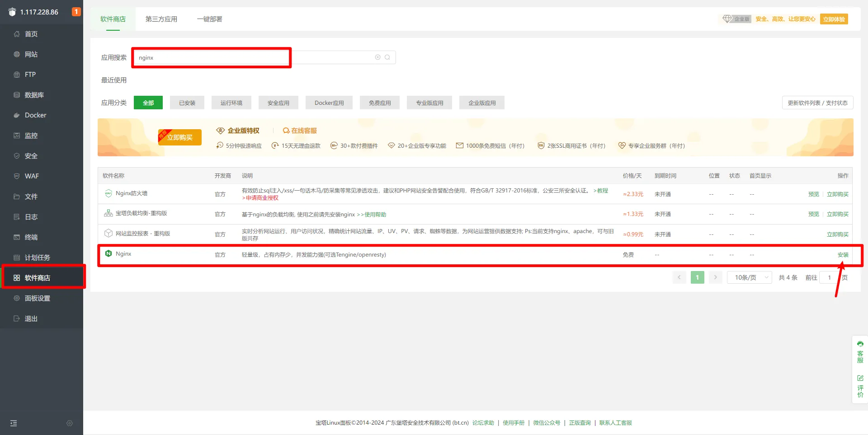Open 首页 home icon in sidebar
This screenshot has height=435, width=868.
pos(17,34)
